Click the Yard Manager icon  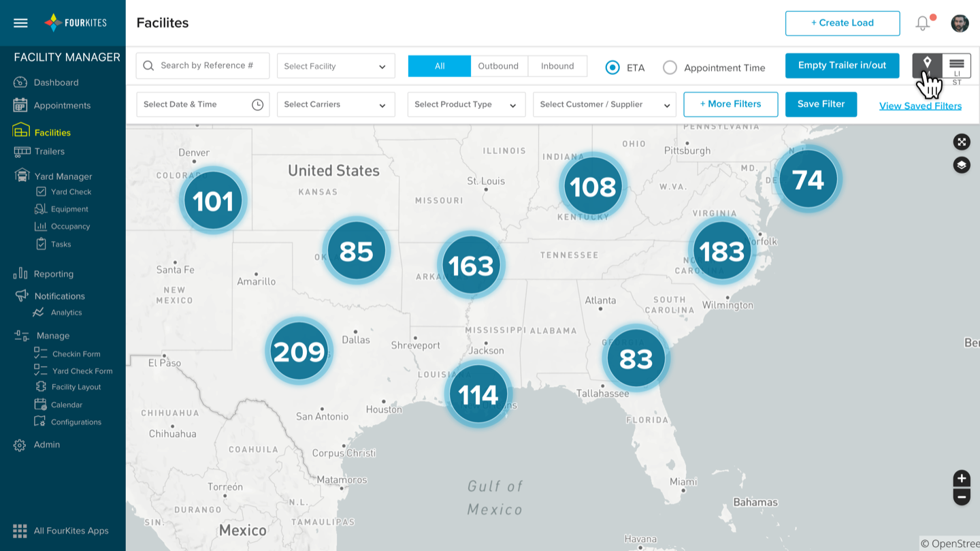[x=22, y=175]
